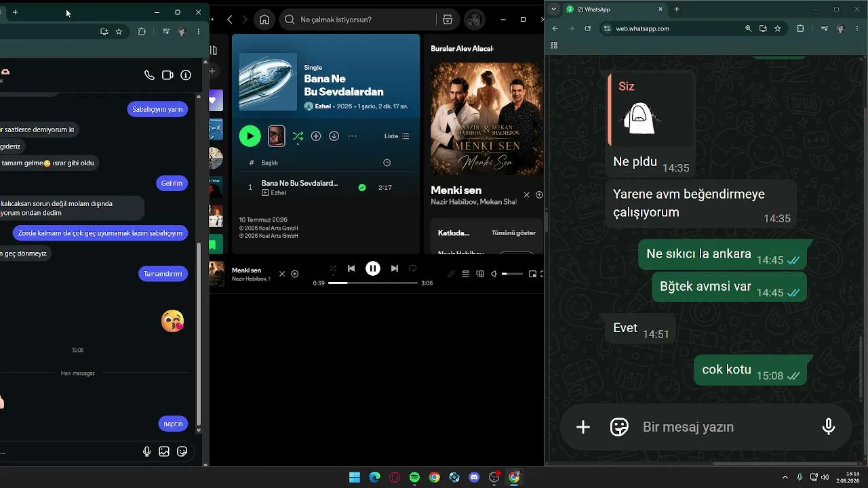
Task: Attach an image in the left chat composer
Action: (164, 451)
